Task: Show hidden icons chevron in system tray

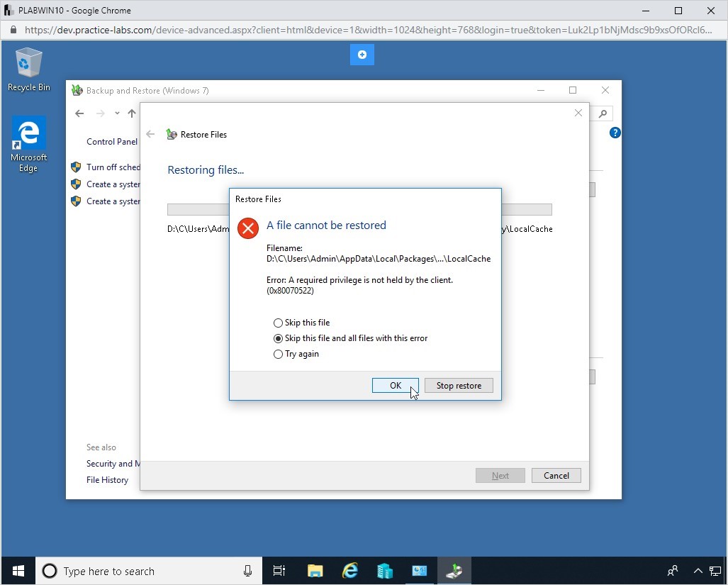Action: point(698,571)
